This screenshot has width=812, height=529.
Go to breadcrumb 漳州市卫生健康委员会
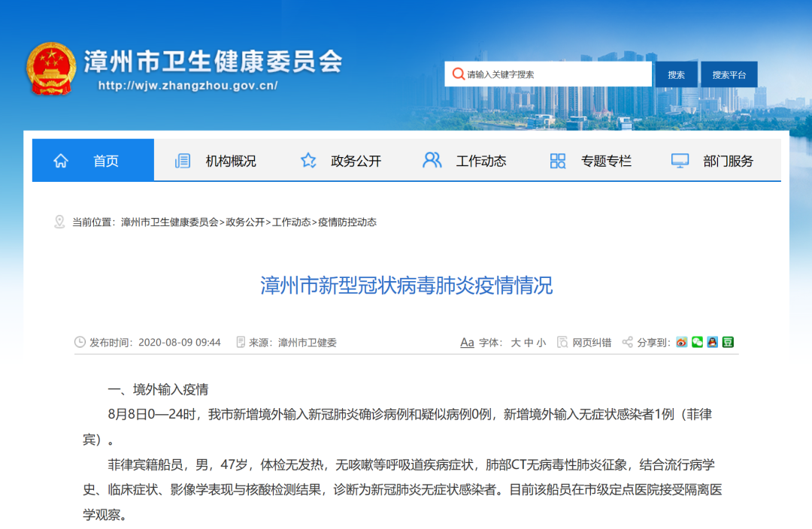click(x=169, y=222)
